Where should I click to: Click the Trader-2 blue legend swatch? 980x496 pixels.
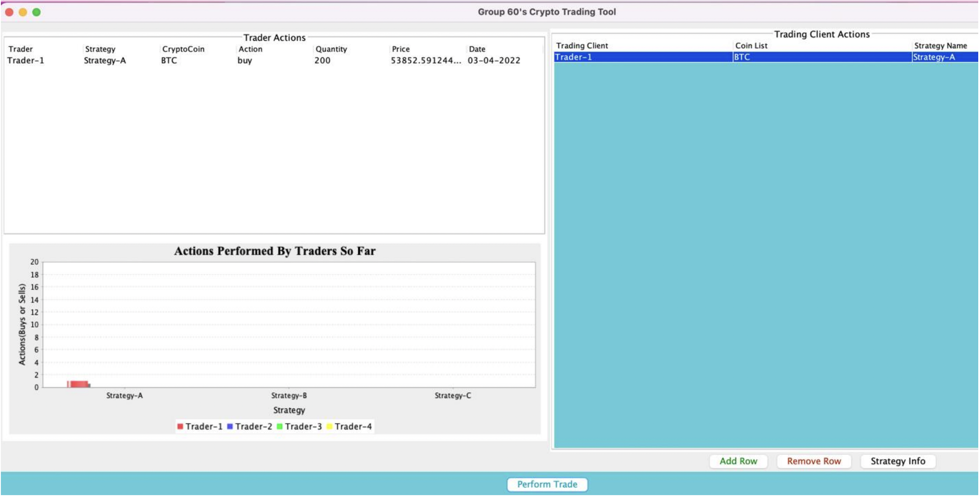tap(230, 426)
